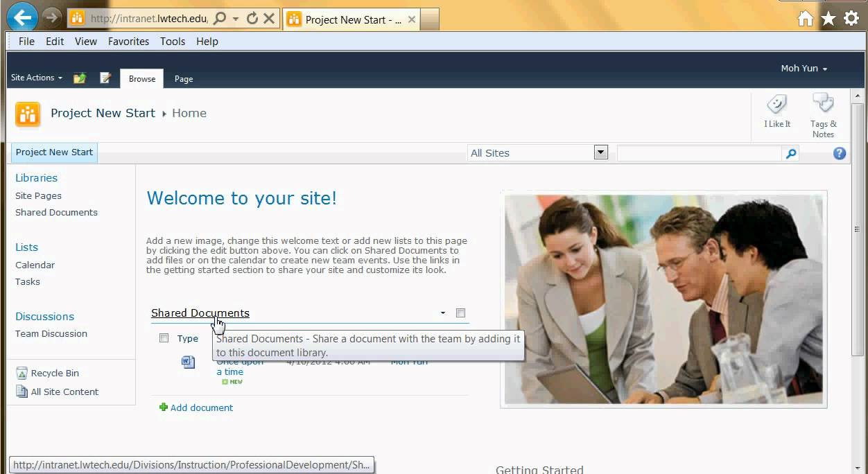Open the Lists heading link
The height and width of the screenshot is (474, 868).
tap(27, 247)
